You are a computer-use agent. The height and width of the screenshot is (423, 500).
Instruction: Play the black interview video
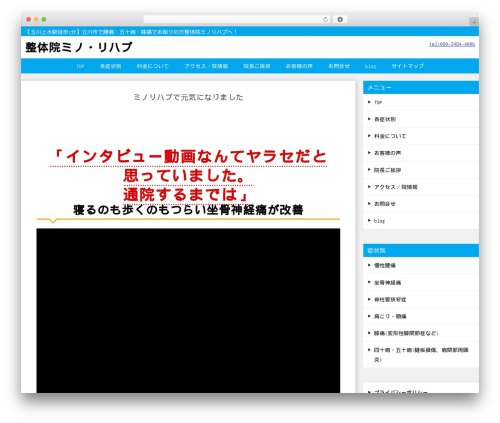(x=188, y=310)
